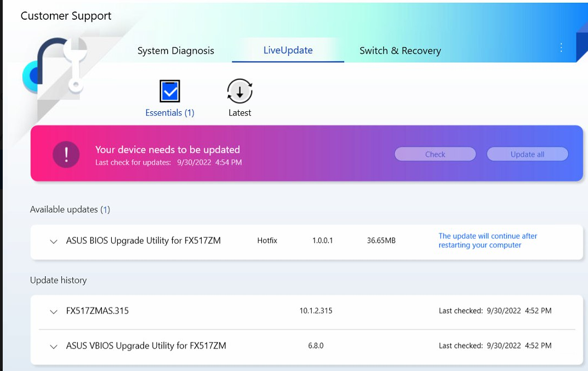This screenshot has width=588, height=371.
Task: Click the 'Your device needs to be updated' message
Action: pyautogui.click(x=168, y=150)
